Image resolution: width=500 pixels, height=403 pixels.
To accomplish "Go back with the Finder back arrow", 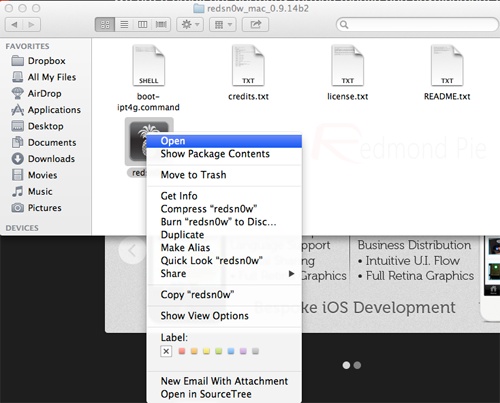I will coord(14,25).
